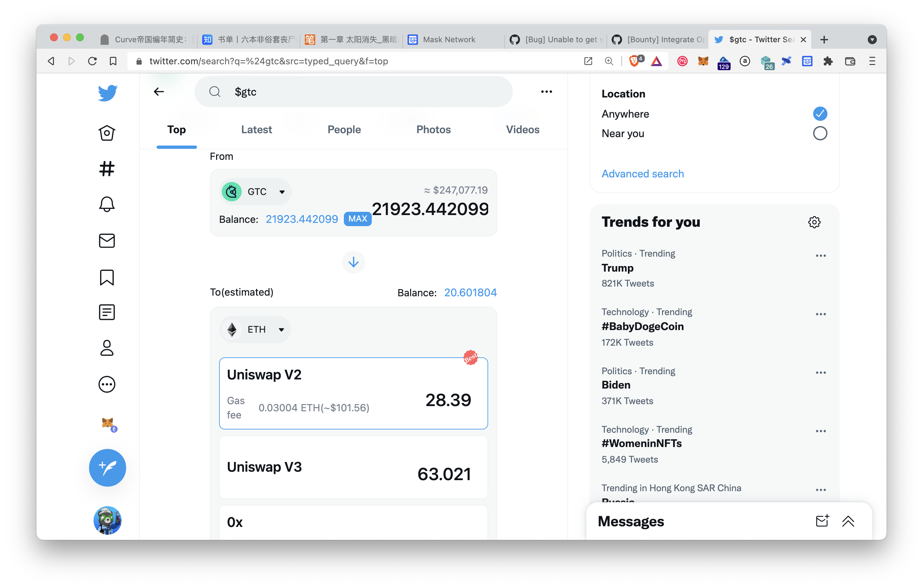Expand the Messages drawer

pyautogui.click(x=848, y=521)
